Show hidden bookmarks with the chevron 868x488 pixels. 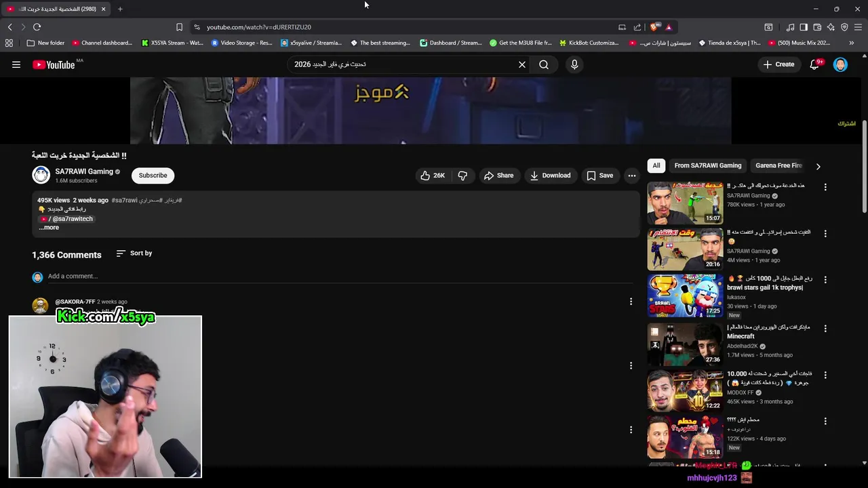coord(851,43)
